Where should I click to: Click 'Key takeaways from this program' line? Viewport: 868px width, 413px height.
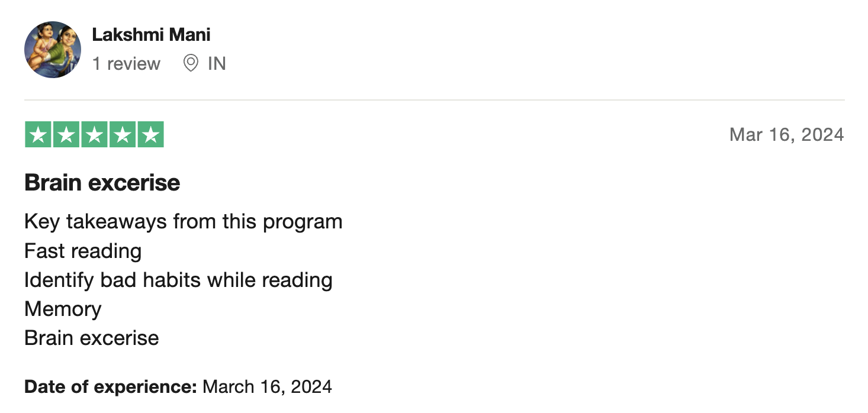pyautogui.click(x=184, y=222)
